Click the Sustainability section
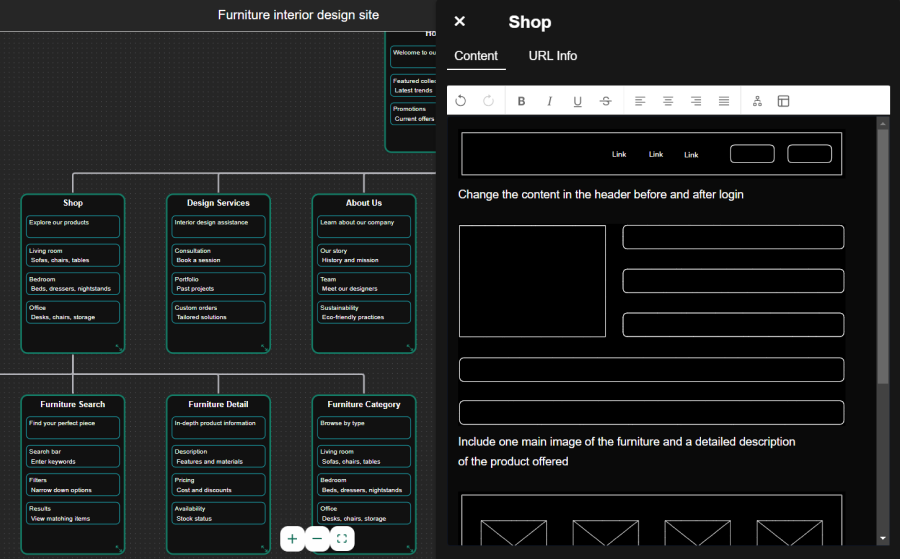900x559 pixels. tap(364, 312)
